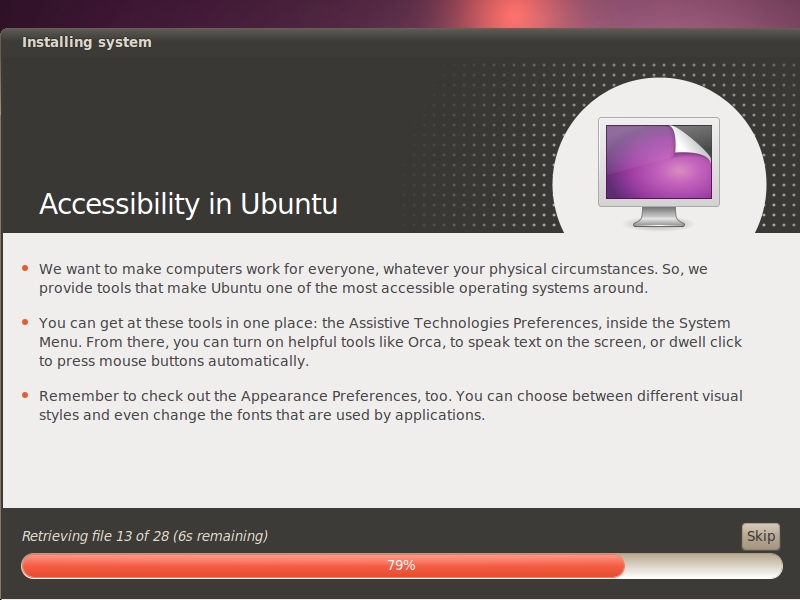
Task: Click the computer monitor illustration
Action: point(659,172)
